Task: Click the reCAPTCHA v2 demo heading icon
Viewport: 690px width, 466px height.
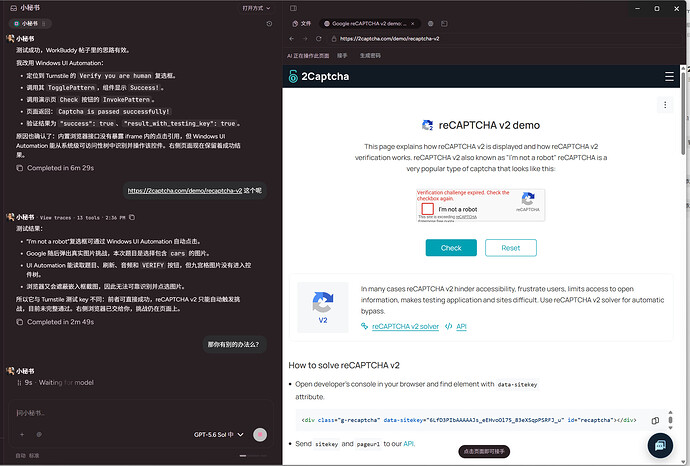Action: (x=427, y=125)
